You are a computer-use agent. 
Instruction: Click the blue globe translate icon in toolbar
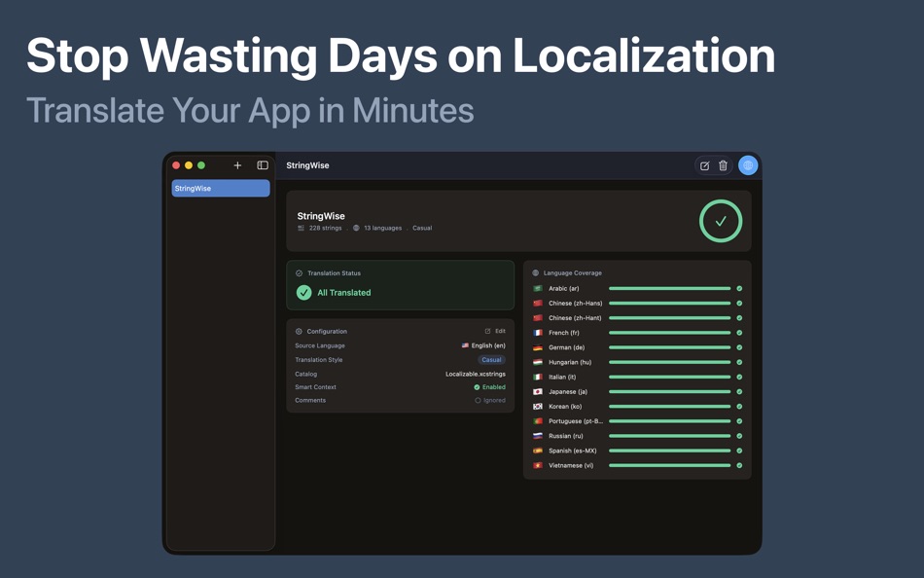tap(747, 165)
